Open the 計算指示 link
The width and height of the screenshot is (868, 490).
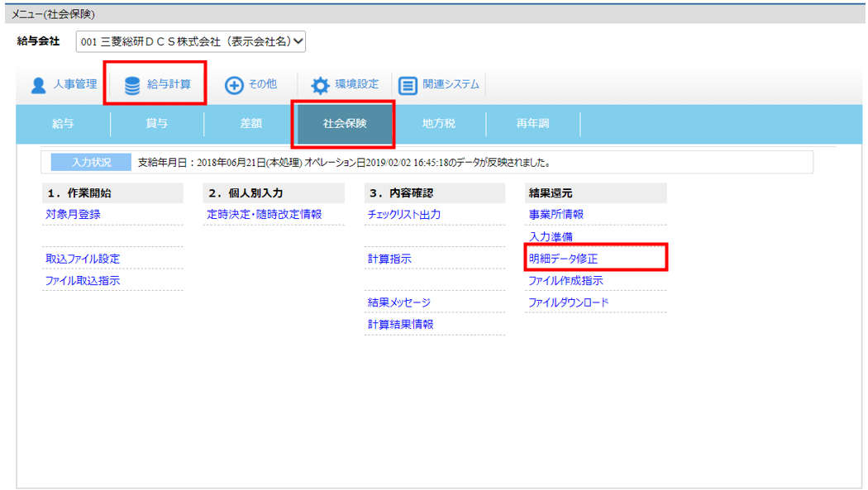[x=389, y=259]
